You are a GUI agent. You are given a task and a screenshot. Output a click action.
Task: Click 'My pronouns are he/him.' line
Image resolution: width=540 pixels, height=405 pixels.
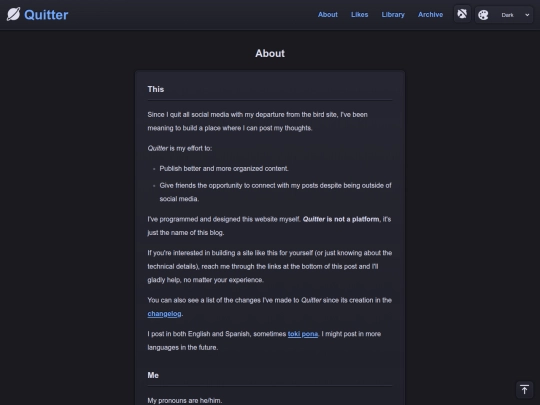point(185,401)
